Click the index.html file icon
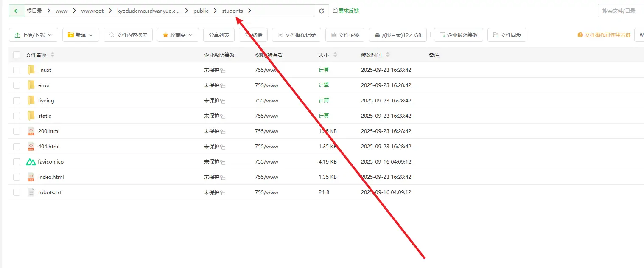The image size is (644, 268). pos(31,177)
